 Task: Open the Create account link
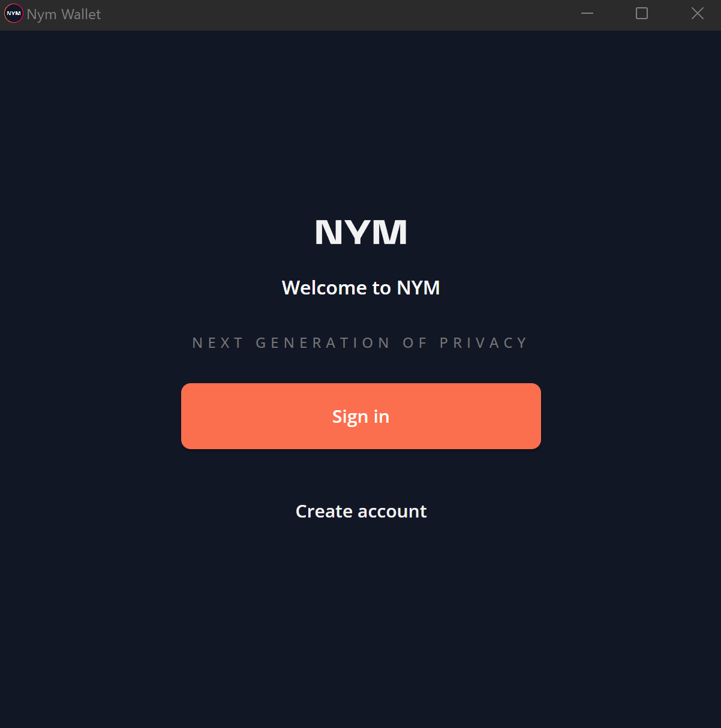pyautogui.click(x=361, y=512)
